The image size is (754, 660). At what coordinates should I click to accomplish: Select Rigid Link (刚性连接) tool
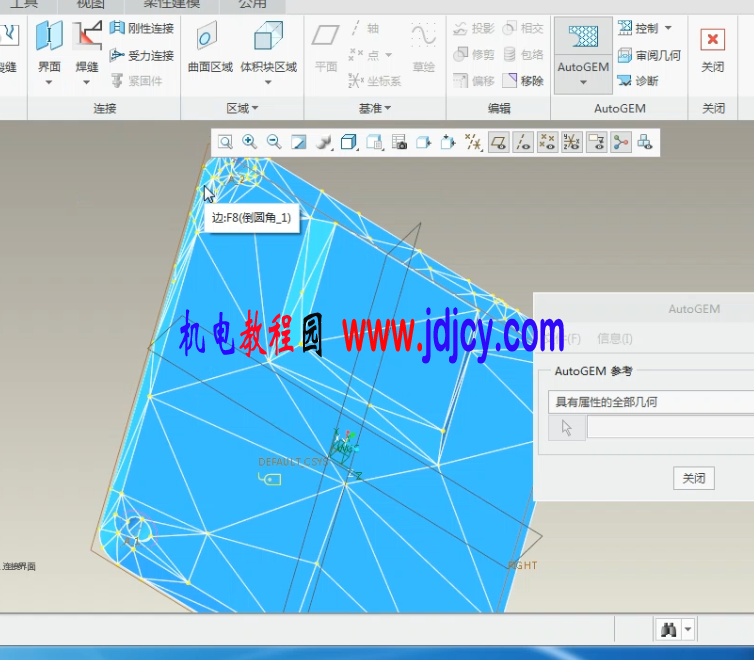pos(141,28)
